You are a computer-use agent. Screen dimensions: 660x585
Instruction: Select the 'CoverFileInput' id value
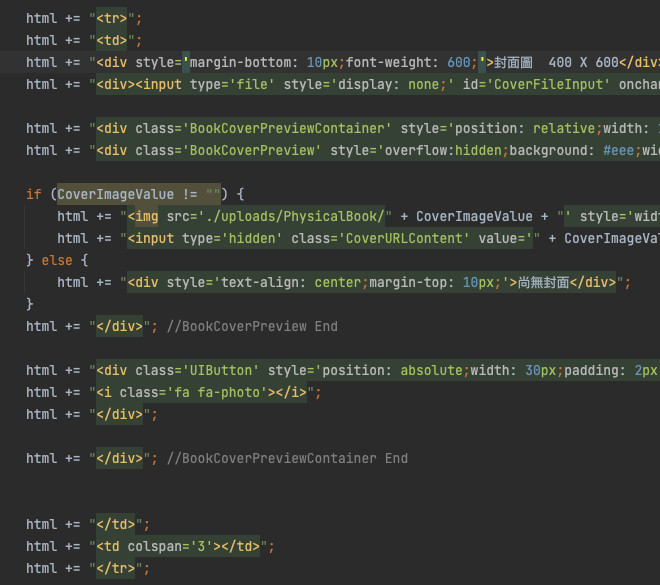coord(548,84)
